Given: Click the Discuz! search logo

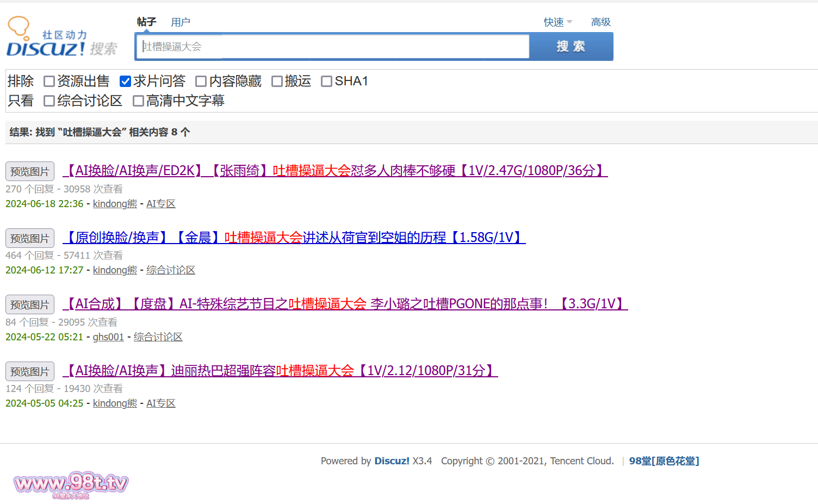Looking at the screenshot, I should click(x=61, y=37).
